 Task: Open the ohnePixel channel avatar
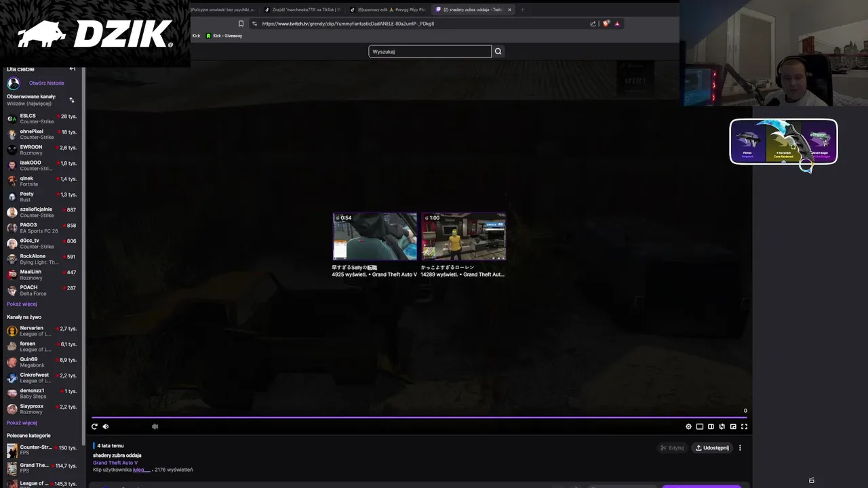tap(12, 134)
